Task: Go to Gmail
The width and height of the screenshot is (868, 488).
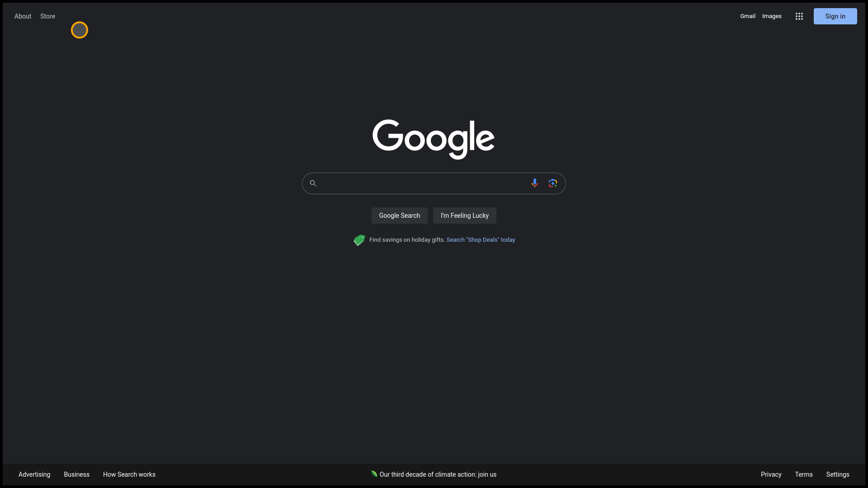Action: pos(747,16)
